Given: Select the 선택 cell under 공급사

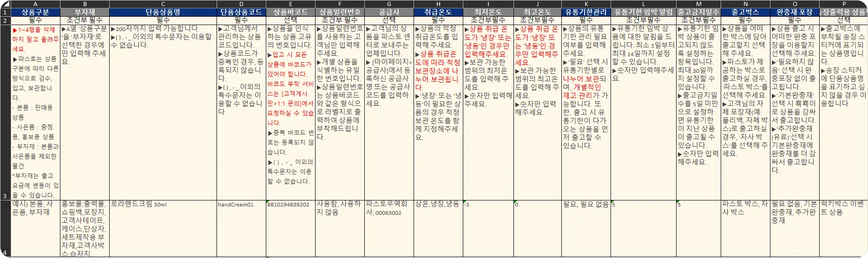Looking at the screenshot, I should 389,20.
